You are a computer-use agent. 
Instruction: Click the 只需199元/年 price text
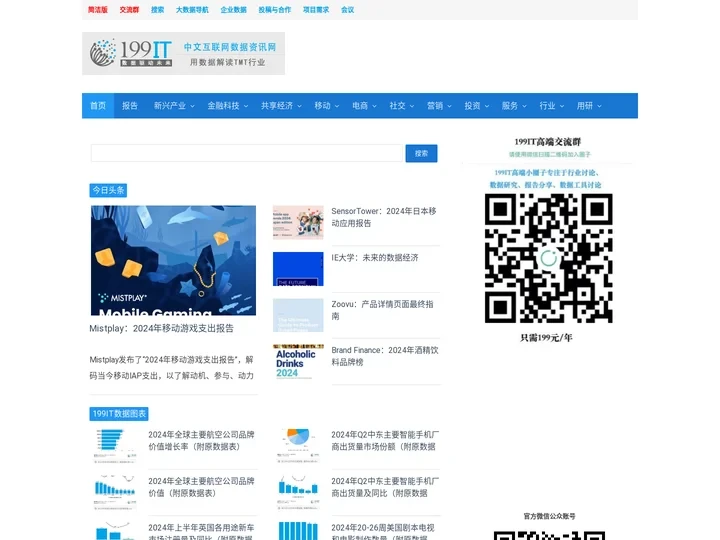(x=546, y=338)
